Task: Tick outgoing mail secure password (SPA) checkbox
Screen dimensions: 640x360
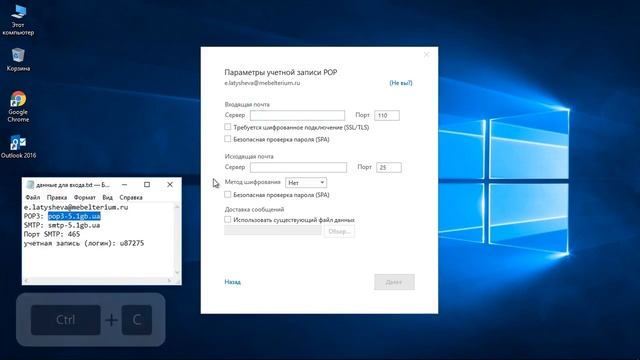Action: pyautogui.click(x=228, y=194)
